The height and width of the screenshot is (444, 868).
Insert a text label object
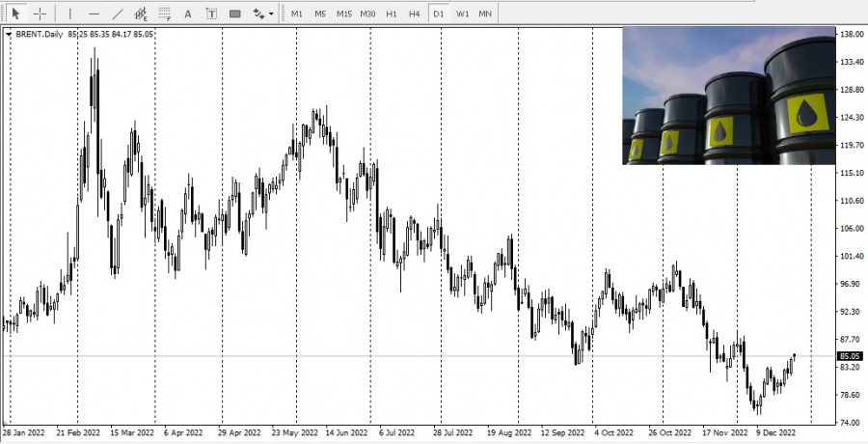coord(211,14)
